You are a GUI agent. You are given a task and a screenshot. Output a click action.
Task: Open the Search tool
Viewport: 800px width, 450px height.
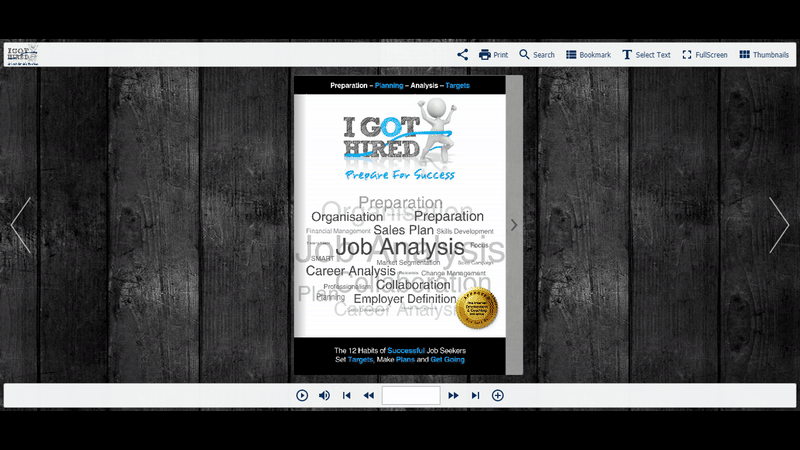[x=537, y=55]
